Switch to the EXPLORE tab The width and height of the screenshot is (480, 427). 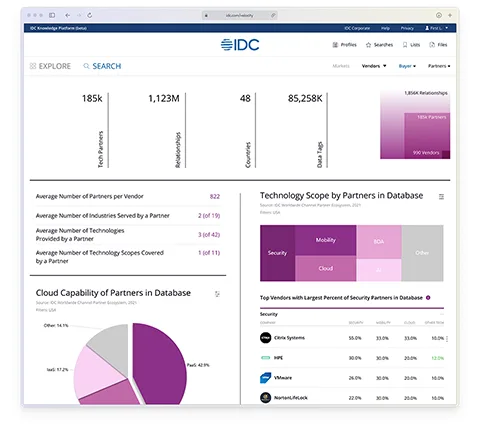pos(50,66)
